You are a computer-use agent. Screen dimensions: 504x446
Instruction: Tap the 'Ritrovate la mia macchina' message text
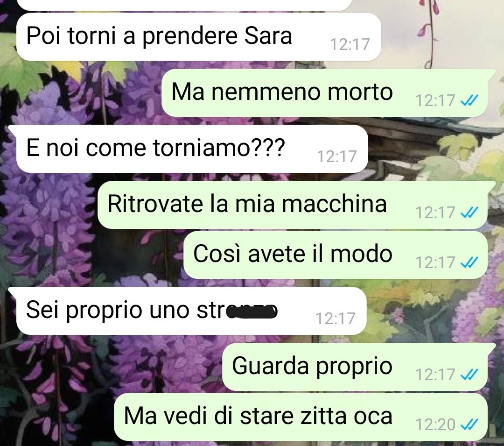(x=247, y=204)
